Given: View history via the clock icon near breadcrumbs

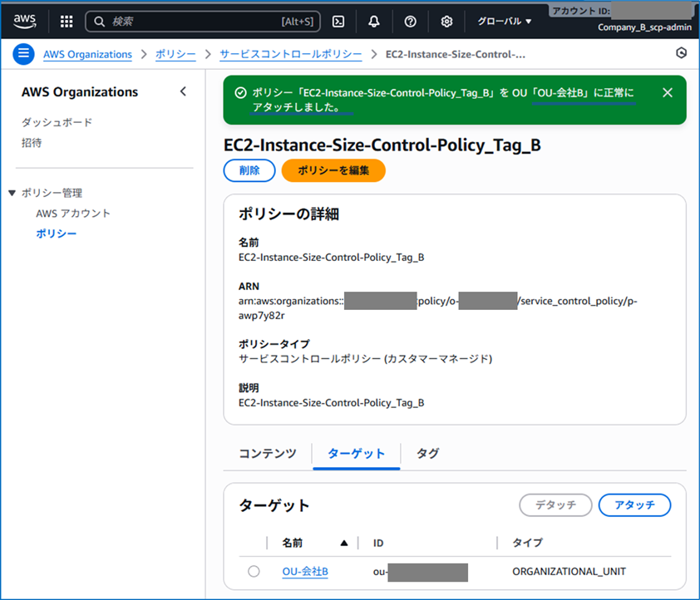Looking at the screenshot, I should [x=681, y=52].
